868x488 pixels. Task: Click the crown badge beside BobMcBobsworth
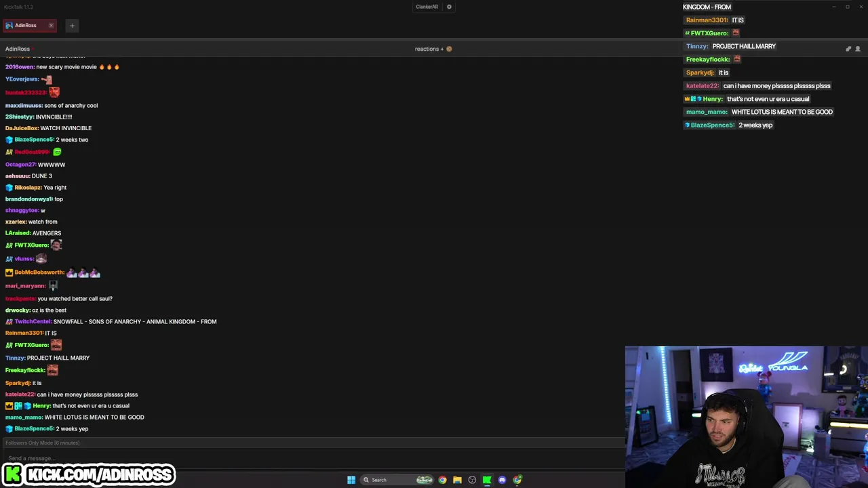click(9, 272)
